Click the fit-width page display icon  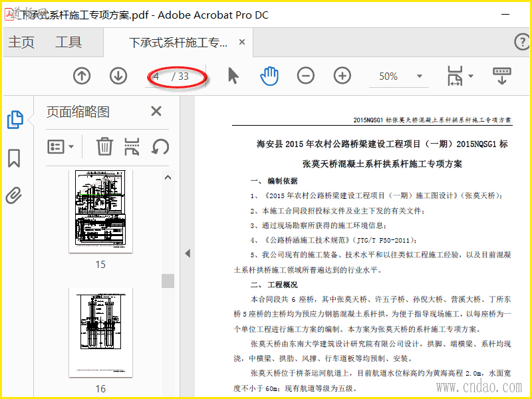455,76
